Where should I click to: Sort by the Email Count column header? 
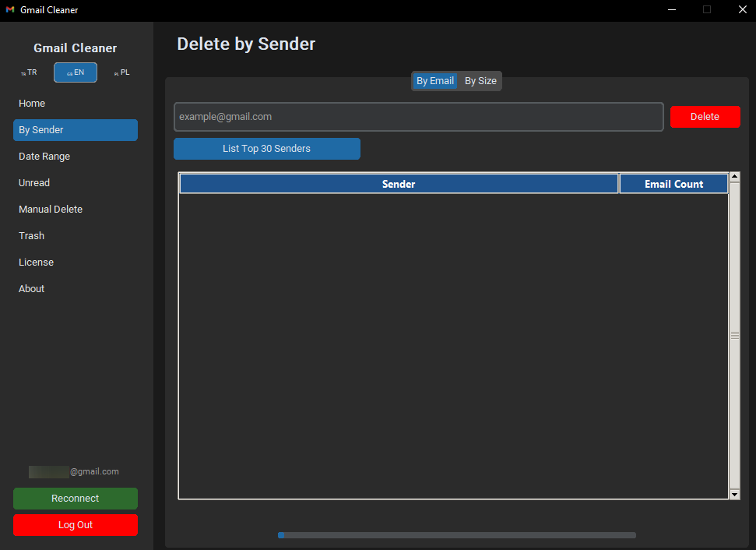click(x=673, y=184)
